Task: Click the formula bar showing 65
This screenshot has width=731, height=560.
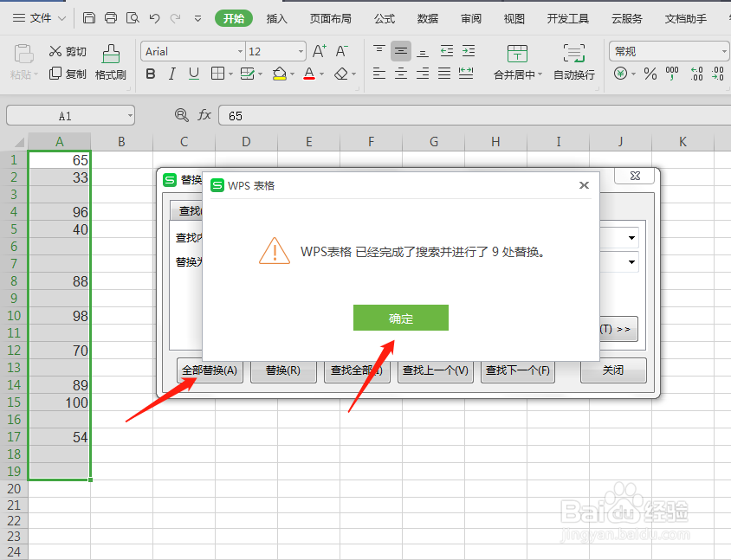Action: pyautogui.click(x=475, y=115)
